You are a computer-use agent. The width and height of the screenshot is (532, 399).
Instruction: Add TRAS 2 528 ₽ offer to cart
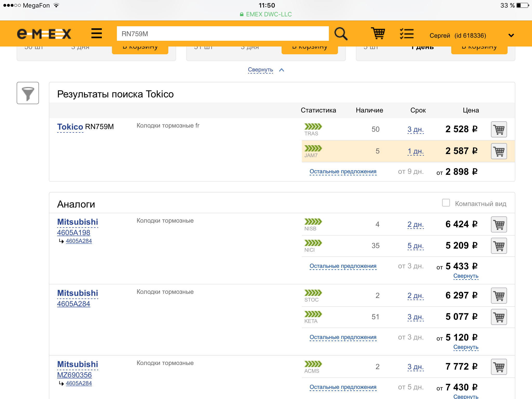[x=499, y=129]
